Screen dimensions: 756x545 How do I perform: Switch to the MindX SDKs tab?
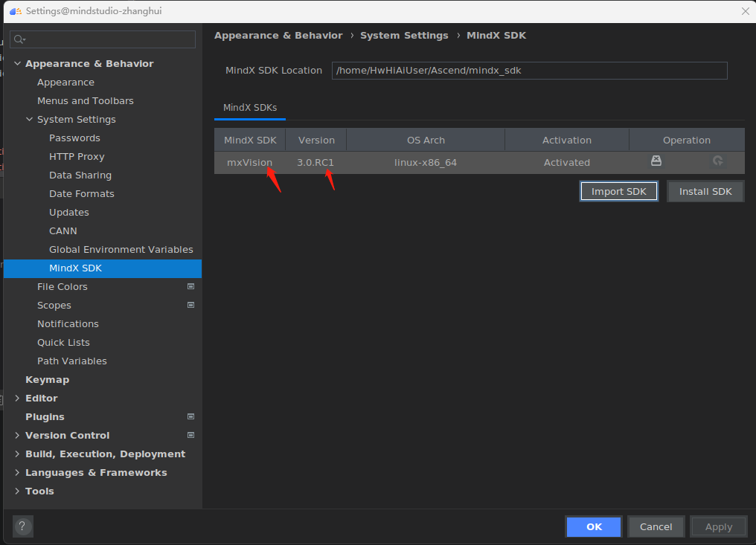point(250,108)
